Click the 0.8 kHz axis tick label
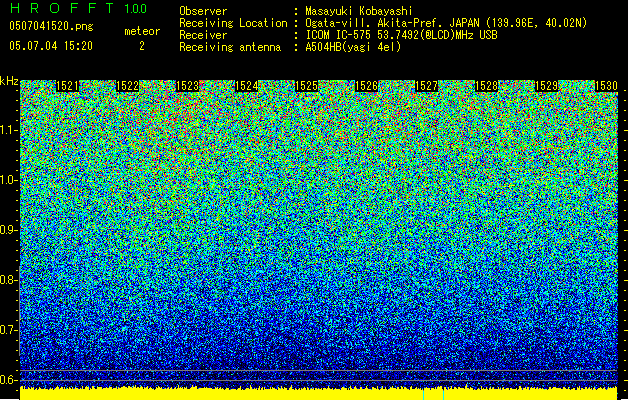 (x=8, y=280)
